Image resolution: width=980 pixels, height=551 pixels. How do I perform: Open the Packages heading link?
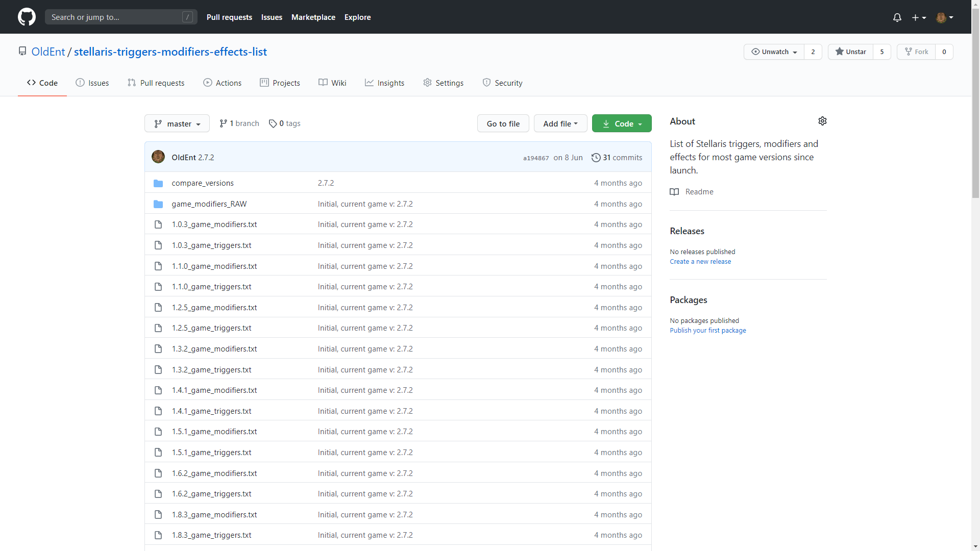pyautogui.click(x=689, y=300)
